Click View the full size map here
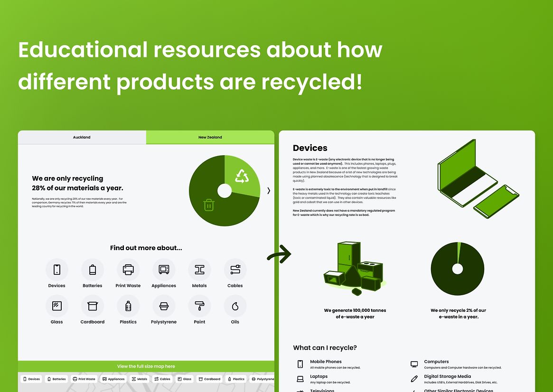Viewport: 553px width, 392px height. coord(146,366)
